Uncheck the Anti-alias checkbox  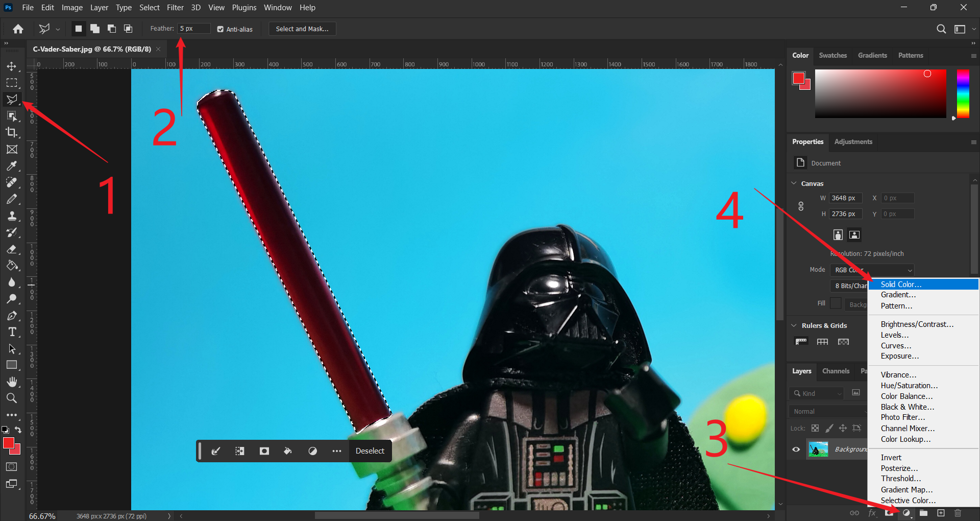[x=220, y=29]
